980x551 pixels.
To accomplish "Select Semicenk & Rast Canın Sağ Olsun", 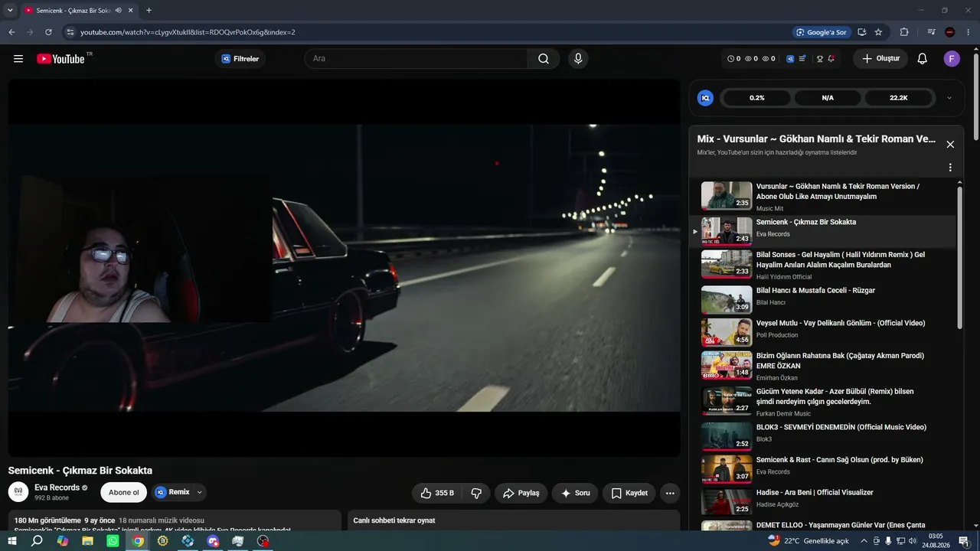I will (x=840, y=460).
